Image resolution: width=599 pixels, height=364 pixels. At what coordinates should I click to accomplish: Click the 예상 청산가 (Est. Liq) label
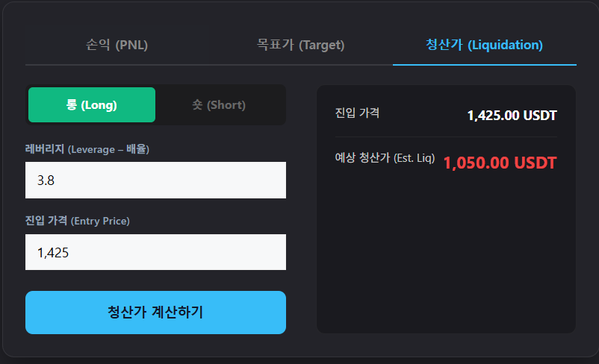(x=385, y=158)
